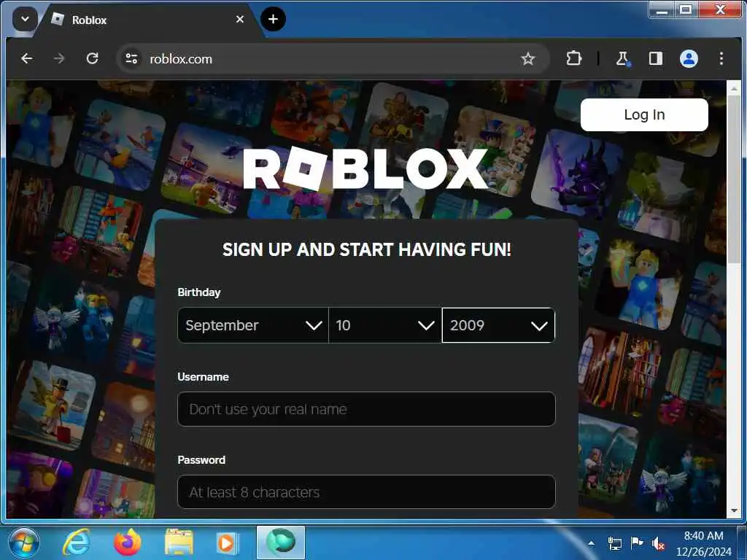The height and width of the screenshot is (560, 747).
Task: Click the page scrollbar down arrow
Action: pos(734,511)
